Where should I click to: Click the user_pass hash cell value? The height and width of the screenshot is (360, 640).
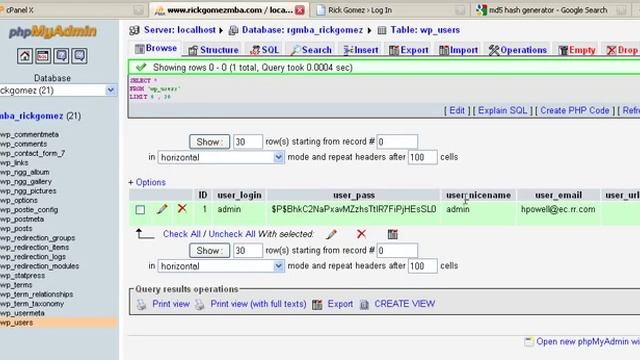354,209
